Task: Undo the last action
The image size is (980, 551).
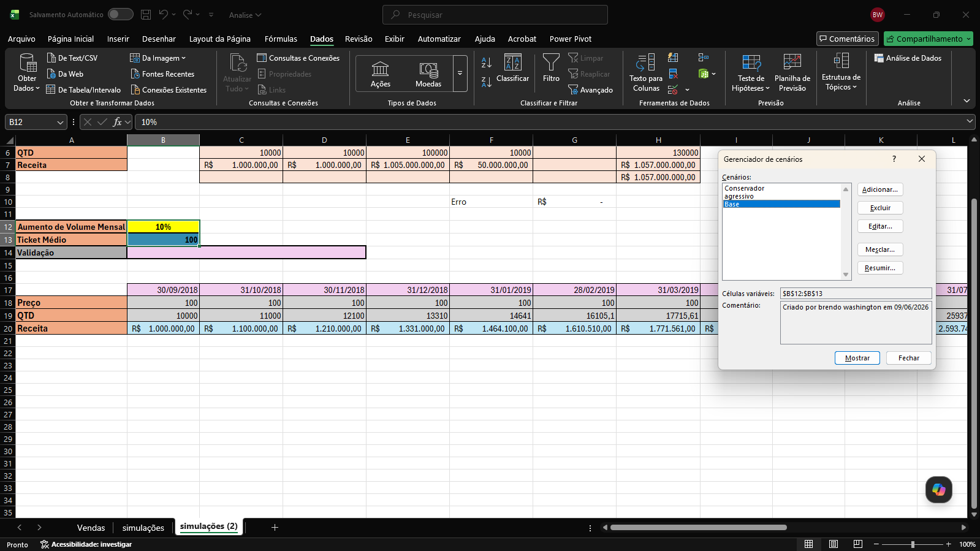Action: pyautogui.click(x=163, y=15)
